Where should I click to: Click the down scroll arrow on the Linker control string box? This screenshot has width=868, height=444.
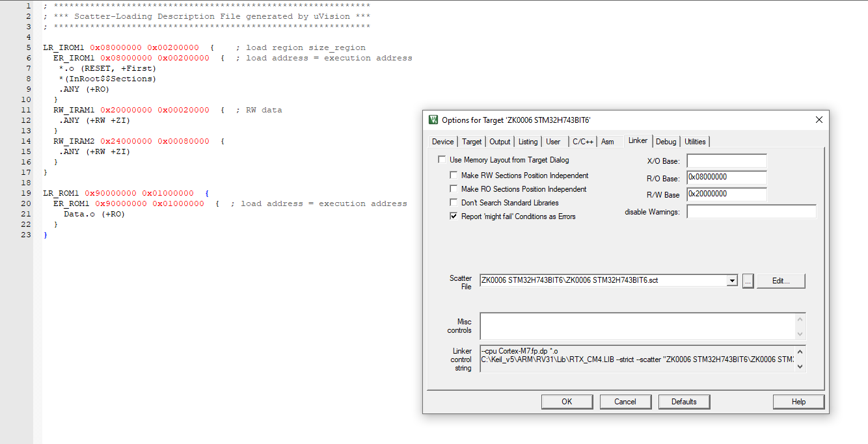tap(800, 366)
